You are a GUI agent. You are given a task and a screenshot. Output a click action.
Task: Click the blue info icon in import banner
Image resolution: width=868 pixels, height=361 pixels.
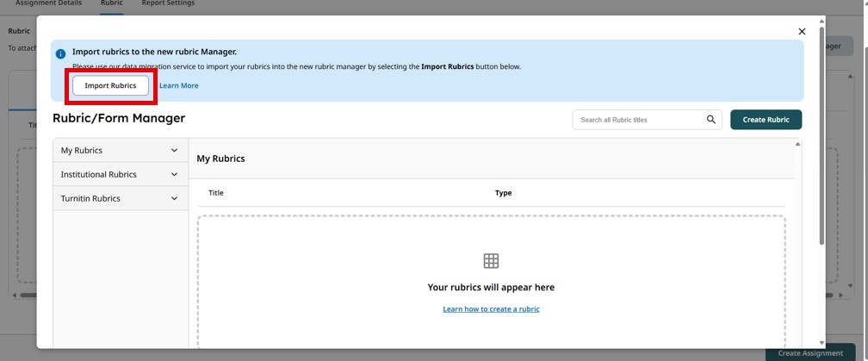click(60, 53)
